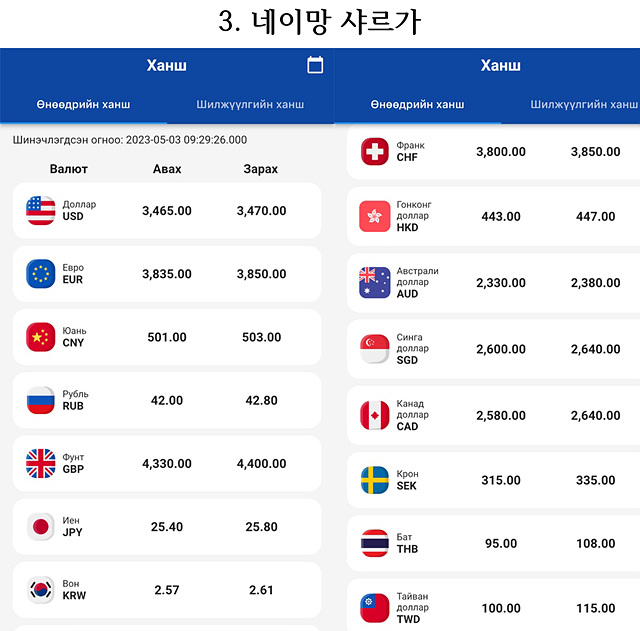Select the left Өнөөдрийн ханш tab

point(83,104)
